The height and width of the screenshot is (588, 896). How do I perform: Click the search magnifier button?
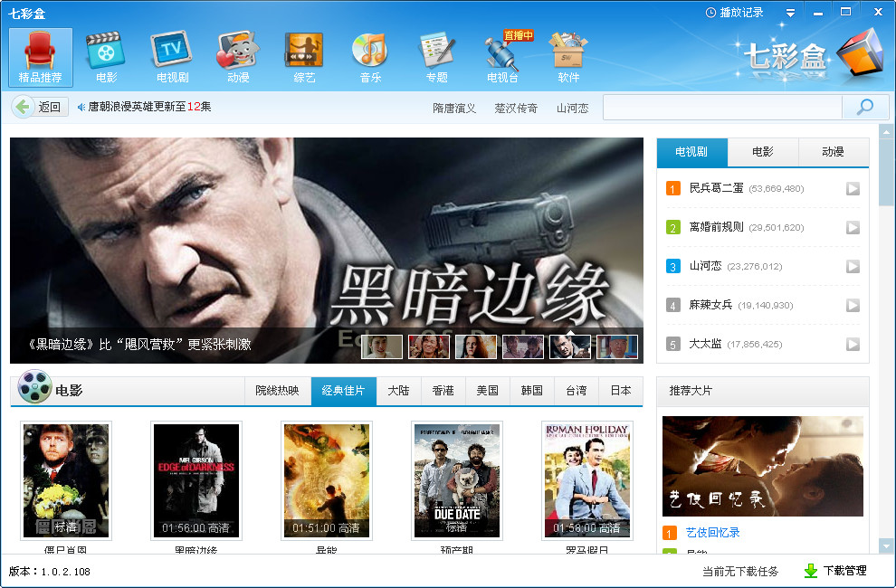point(865,107)
